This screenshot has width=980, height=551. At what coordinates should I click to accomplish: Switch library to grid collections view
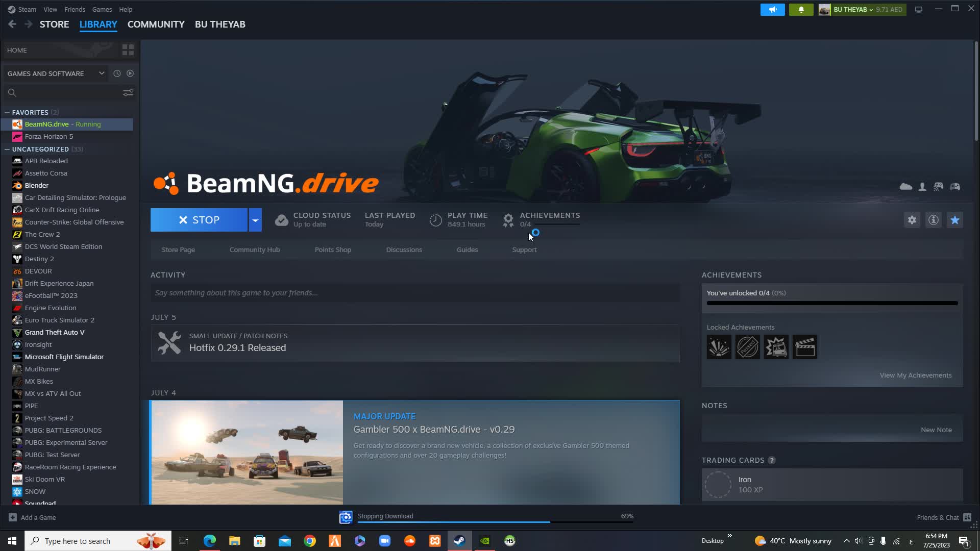click(128, 49)
